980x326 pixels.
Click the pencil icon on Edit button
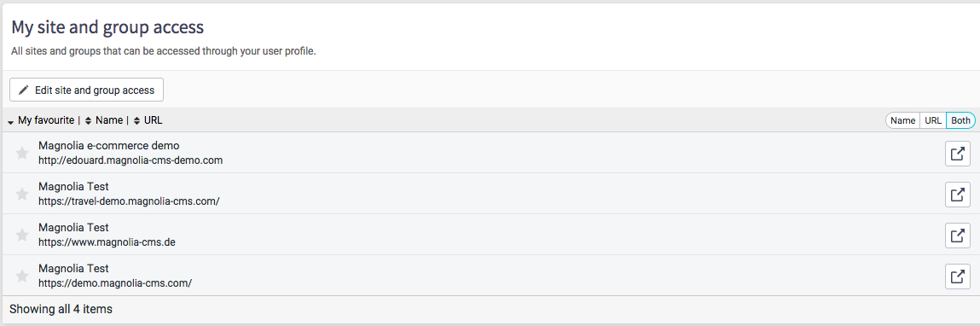pos(24,90)
